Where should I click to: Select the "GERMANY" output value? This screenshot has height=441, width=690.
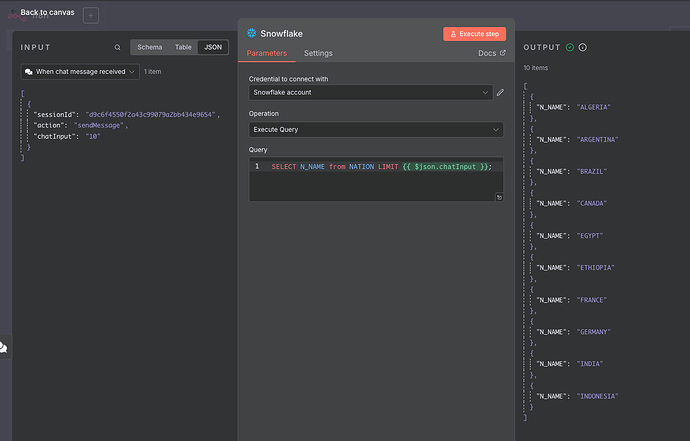click(594, 332)
